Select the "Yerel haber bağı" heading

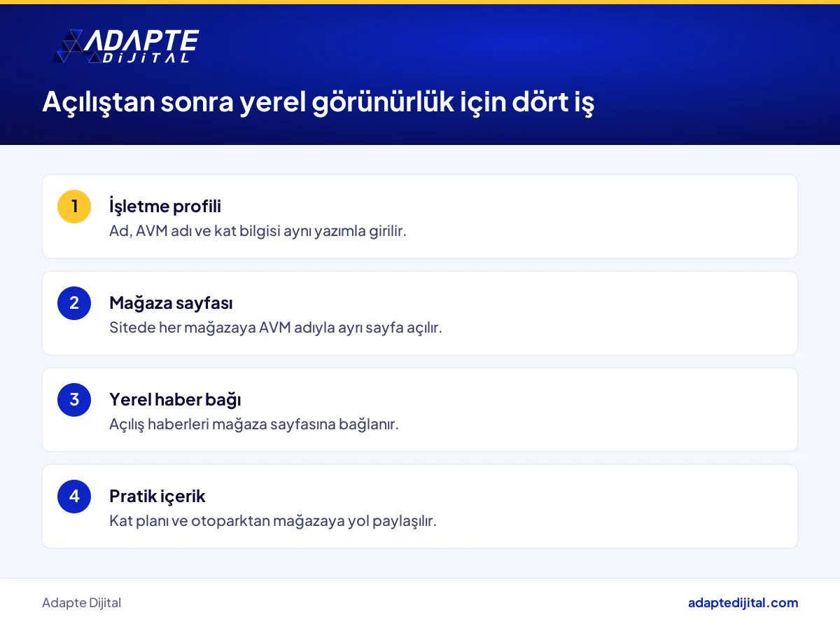[x=175, y=399]
